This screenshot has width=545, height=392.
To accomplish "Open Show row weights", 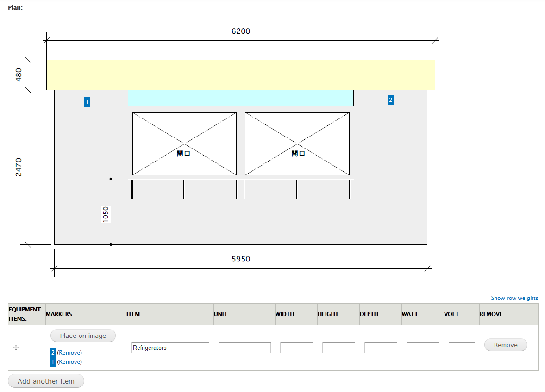I will [514, 298].
